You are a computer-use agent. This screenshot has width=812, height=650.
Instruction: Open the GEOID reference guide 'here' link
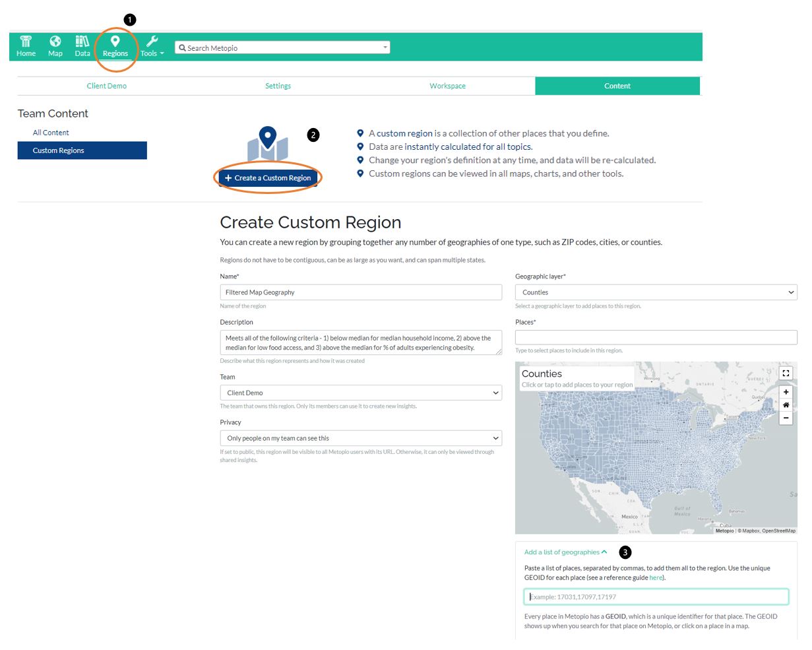(x=655, y=578)
